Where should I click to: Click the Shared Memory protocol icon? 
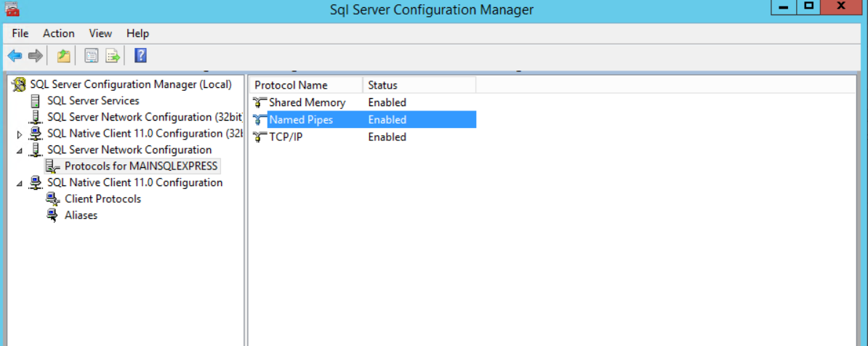coord(260,102)
